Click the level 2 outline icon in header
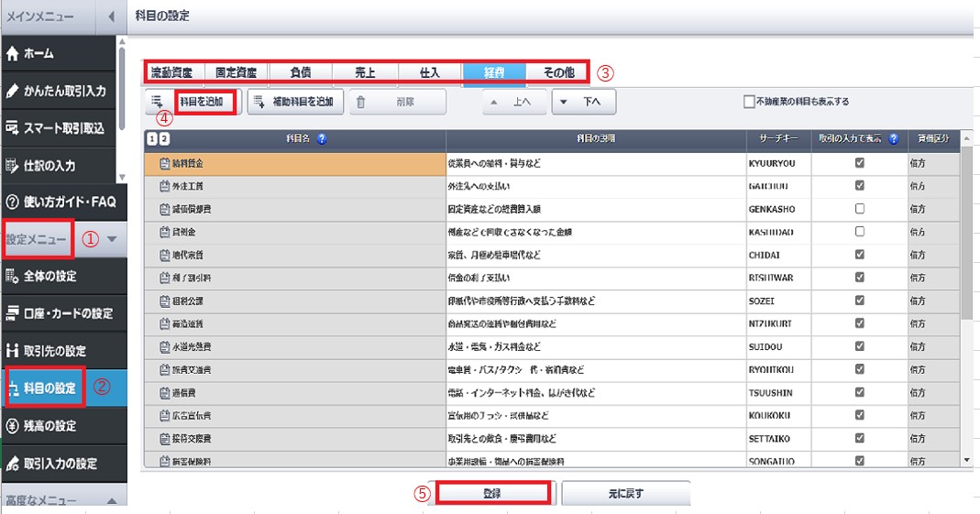 click(164, 138)
